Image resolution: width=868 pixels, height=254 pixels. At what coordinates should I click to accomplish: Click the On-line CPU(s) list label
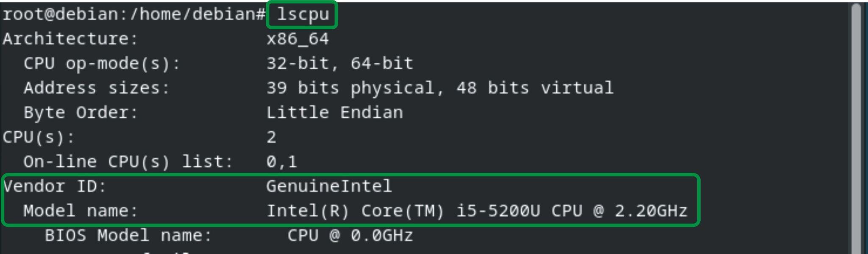click(x=128, y=162)
